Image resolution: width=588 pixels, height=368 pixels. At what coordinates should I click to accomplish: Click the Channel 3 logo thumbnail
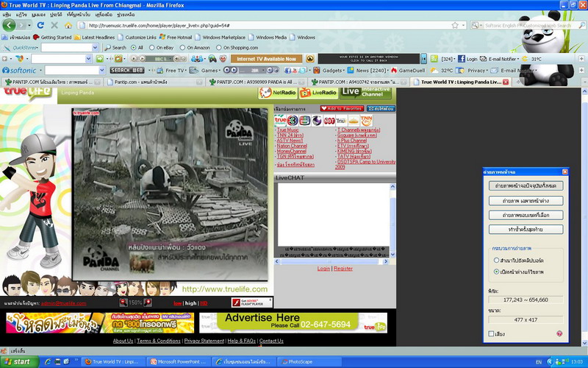[293, 121]
